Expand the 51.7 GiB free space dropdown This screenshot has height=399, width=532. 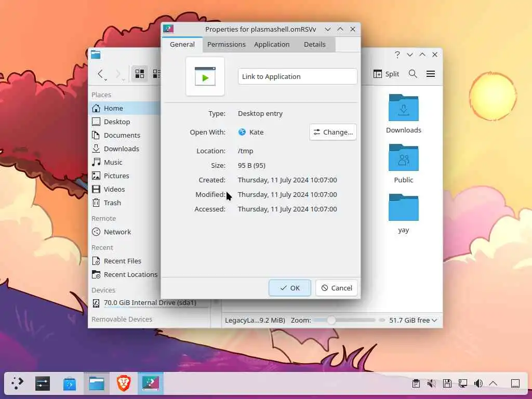pos(413,320)
